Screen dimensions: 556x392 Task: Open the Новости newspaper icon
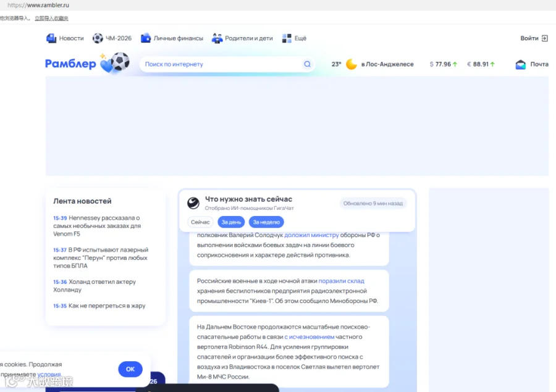click(51, 38)
